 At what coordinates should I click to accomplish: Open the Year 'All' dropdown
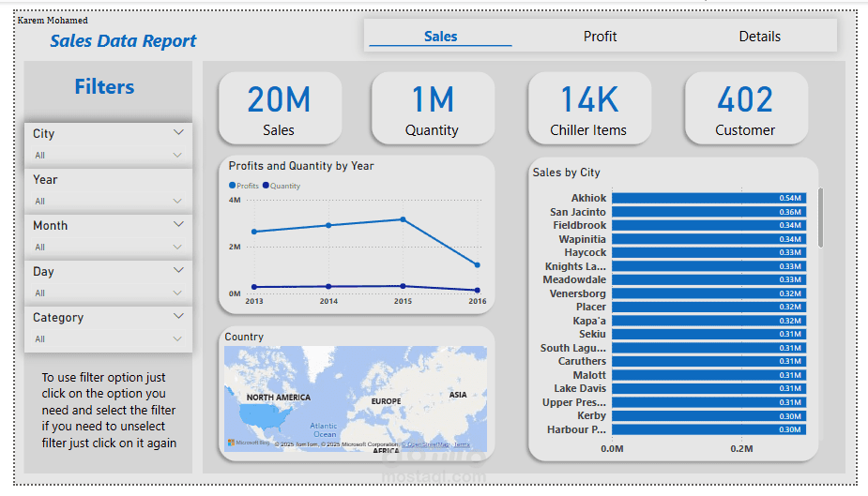109,202
